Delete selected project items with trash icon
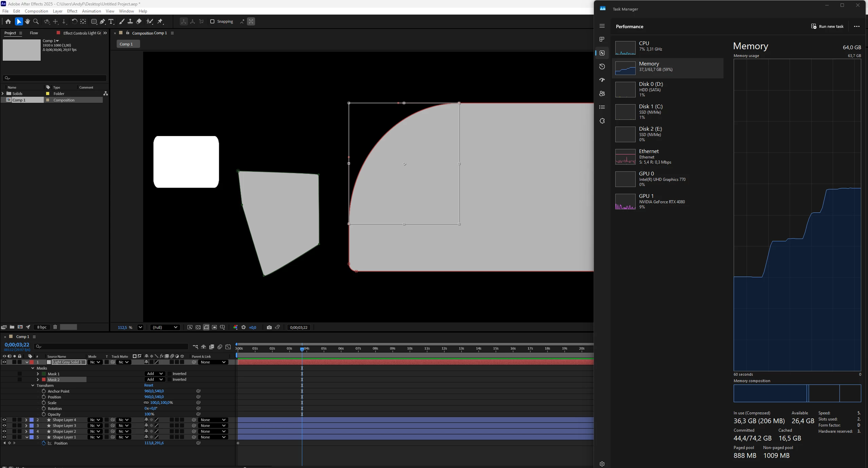The height and width of the screenshot is (468, 868). [x=55, y=327]
